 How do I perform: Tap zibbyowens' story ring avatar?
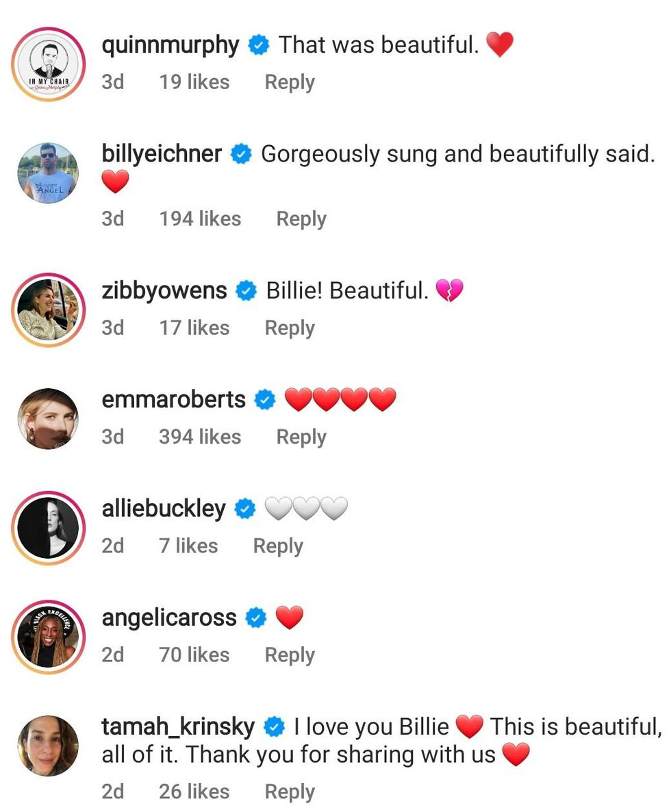point(48,309)
